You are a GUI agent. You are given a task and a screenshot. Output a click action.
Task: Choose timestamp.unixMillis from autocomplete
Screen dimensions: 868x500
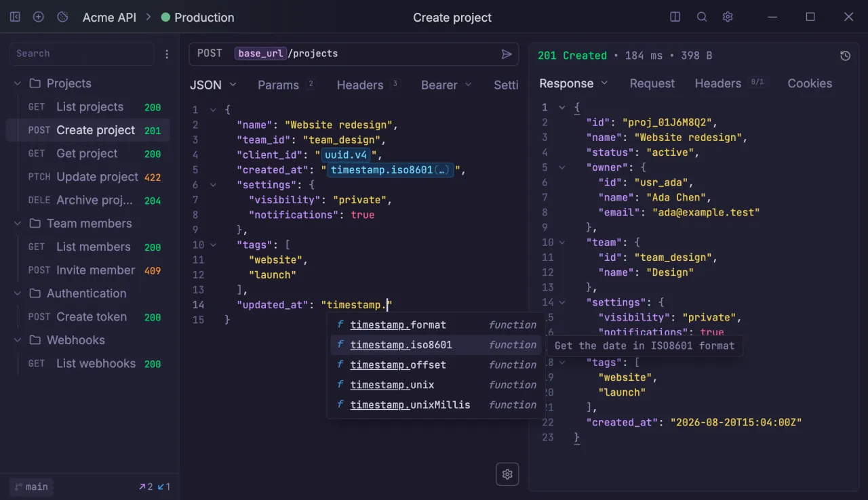[x=436, y=405]
